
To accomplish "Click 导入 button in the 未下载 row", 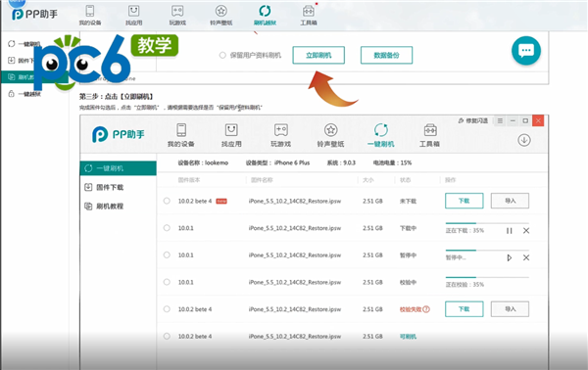I will [x=510, y=201].
